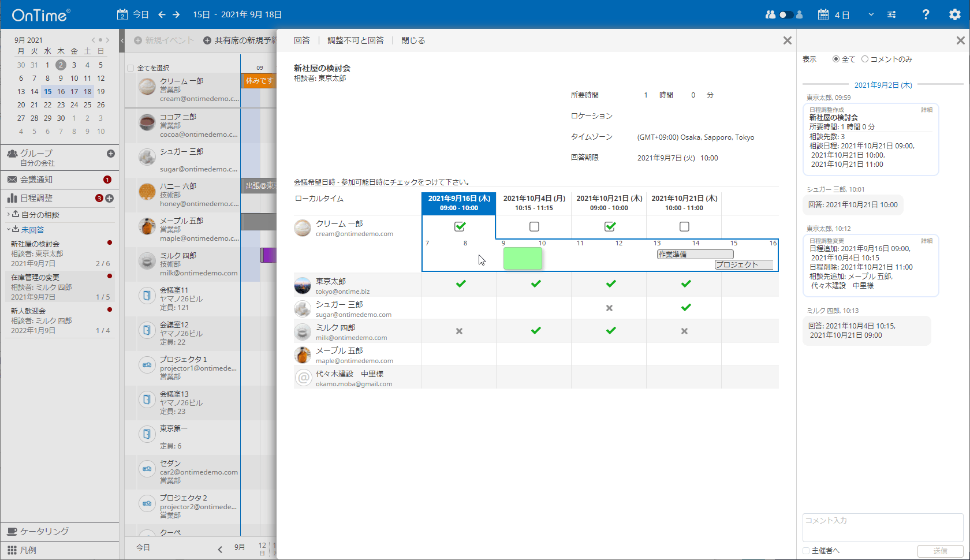Screen dimensions: 970x560
Task: Click the green time slot block
Action: (x=523, y=258)
